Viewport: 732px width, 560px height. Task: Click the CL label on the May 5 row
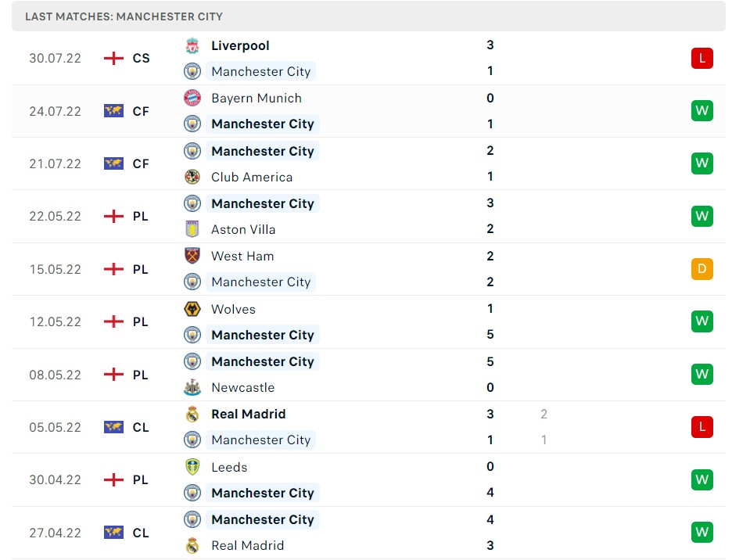point(141,427)
